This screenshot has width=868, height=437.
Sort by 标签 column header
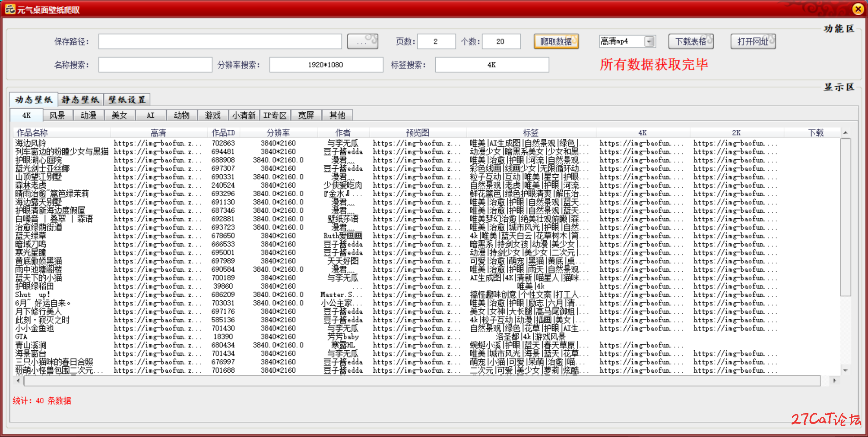pos(531,132)
